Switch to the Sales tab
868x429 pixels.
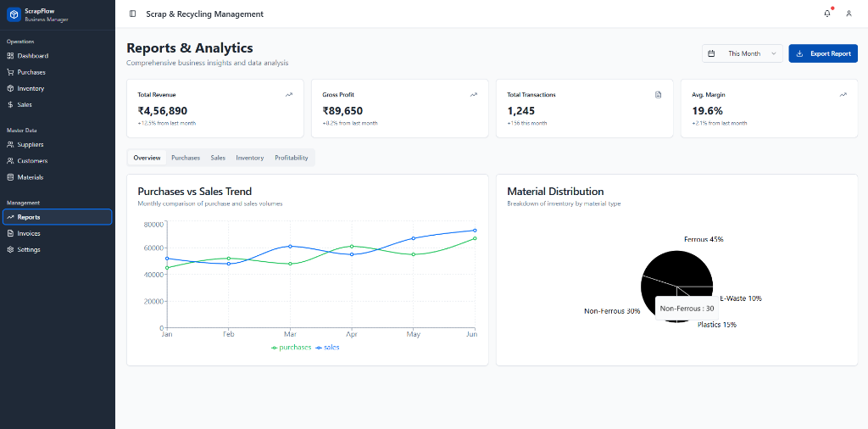tap(218, 158)
